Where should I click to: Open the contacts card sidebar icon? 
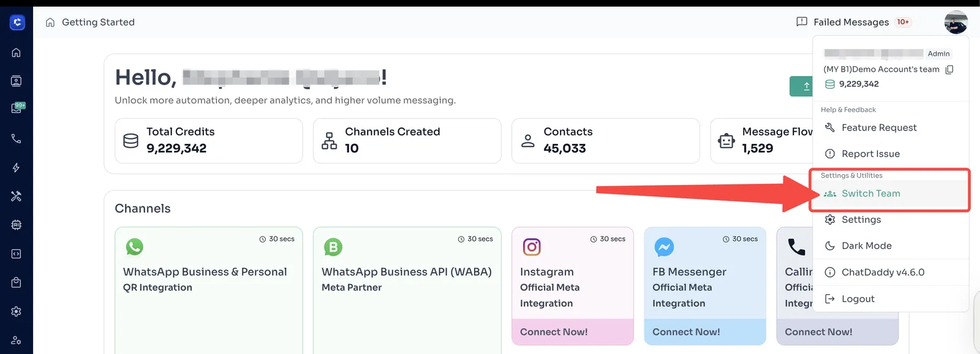[17, 81]
